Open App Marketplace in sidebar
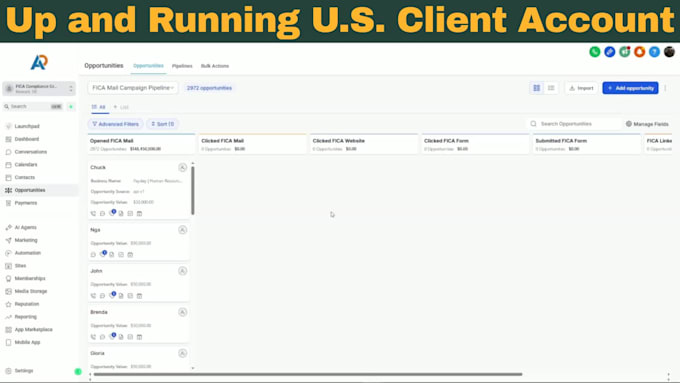 click(33, 330)
